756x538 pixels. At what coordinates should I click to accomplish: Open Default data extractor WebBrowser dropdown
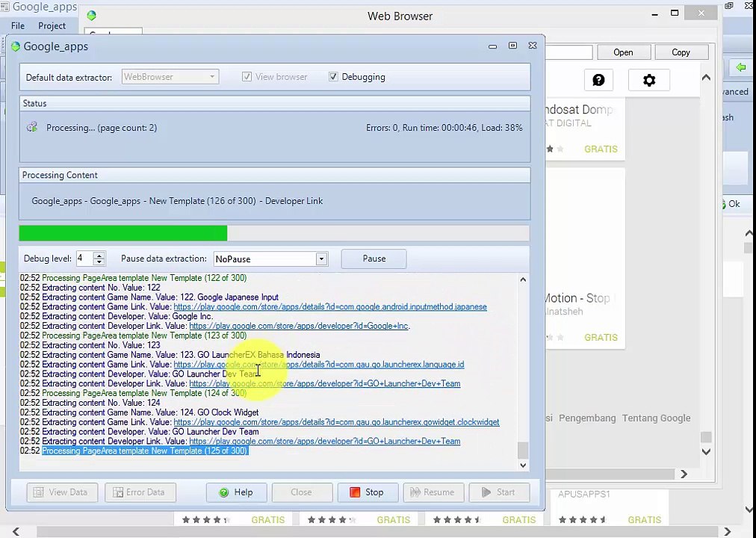[x=170, y=77]
